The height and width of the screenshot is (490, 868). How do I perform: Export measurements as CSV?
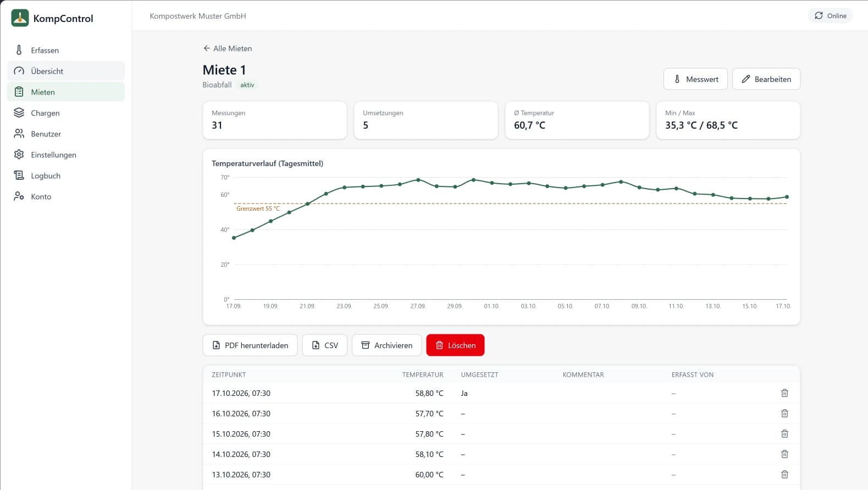click(x=325, y=345)
